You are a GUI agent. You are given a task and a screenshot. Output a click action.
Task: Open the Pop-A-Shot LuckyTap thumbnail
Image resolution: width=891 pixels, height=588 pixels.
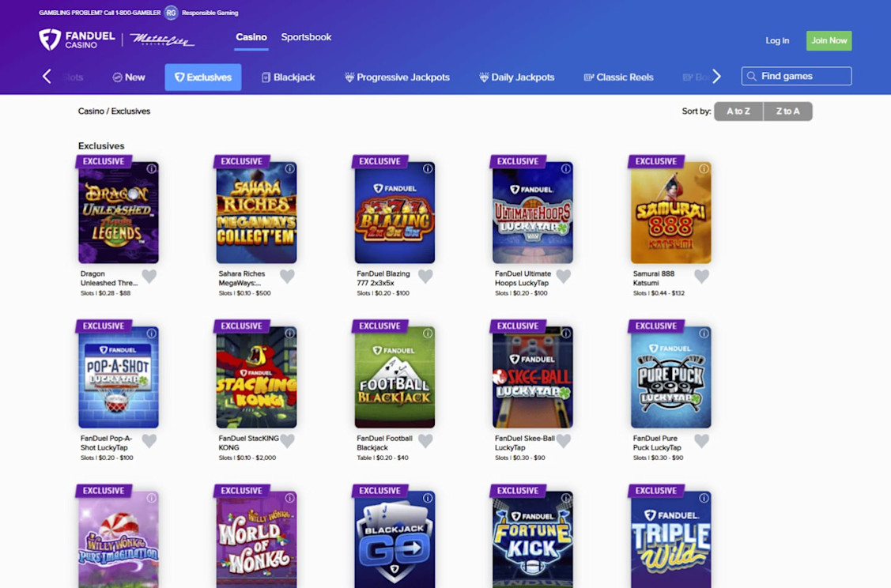tap(119, 377)
